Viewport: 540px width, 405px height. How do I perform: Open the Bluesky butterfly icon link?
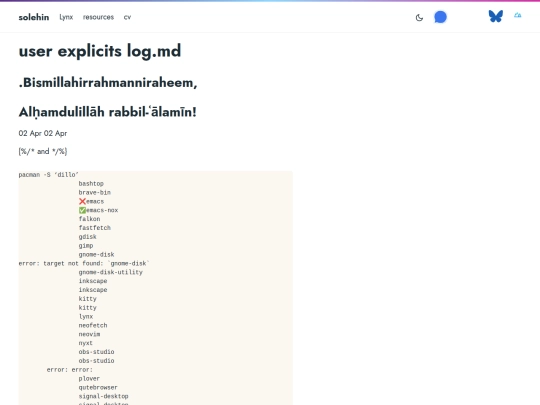click(x=496, y=16)
